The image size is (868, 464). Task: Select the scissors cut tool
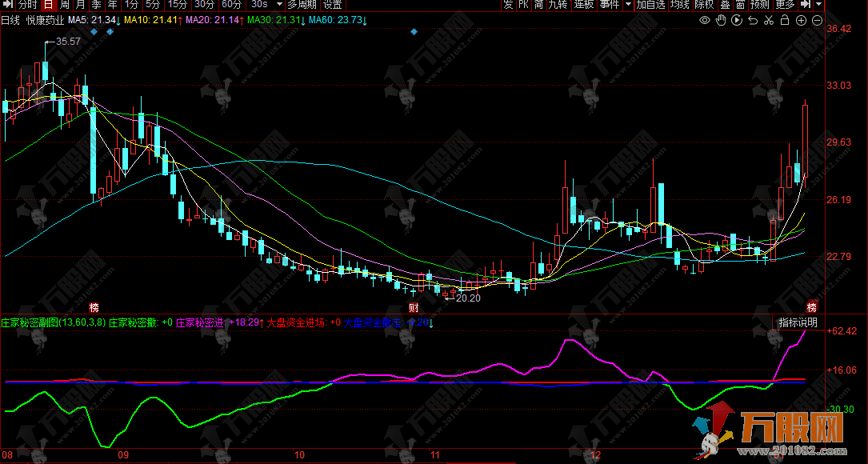769,20
